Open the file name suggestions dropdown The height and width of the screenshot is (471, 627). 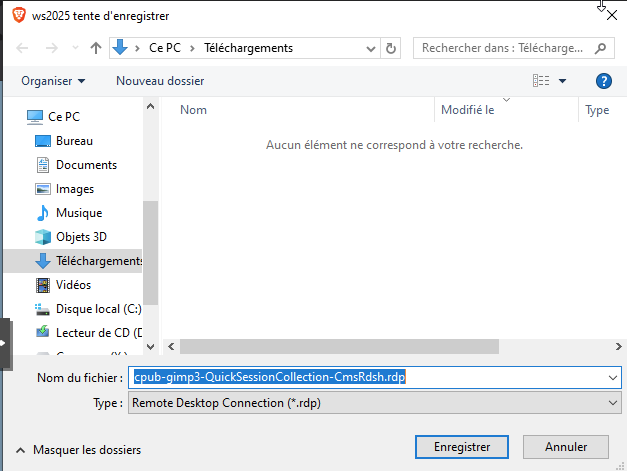tap(613, 378)
